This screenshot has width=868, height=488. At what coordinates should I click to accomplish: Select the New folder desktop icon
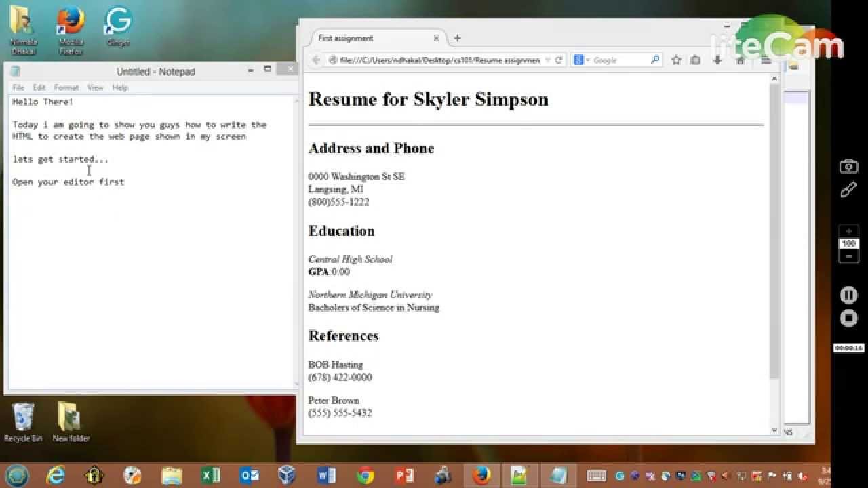(71, 422)
